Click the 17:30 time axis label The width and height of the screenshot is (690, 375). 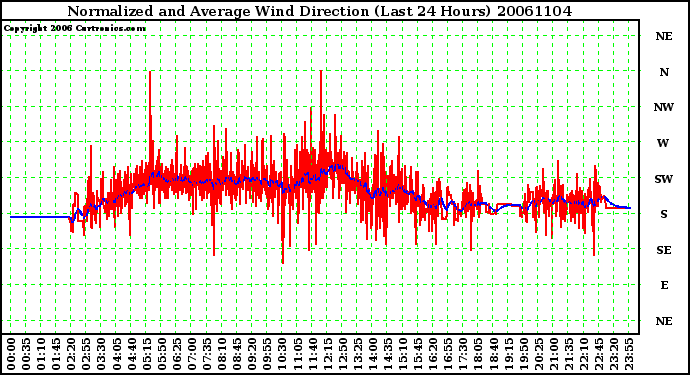coord(463,354)
